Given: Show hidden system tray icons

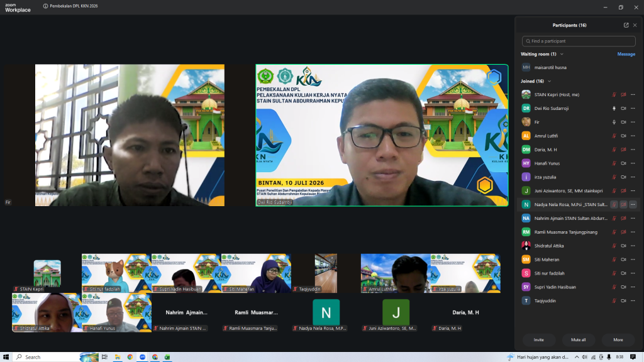Looking at the screenshot, I should tap(577, 357).
